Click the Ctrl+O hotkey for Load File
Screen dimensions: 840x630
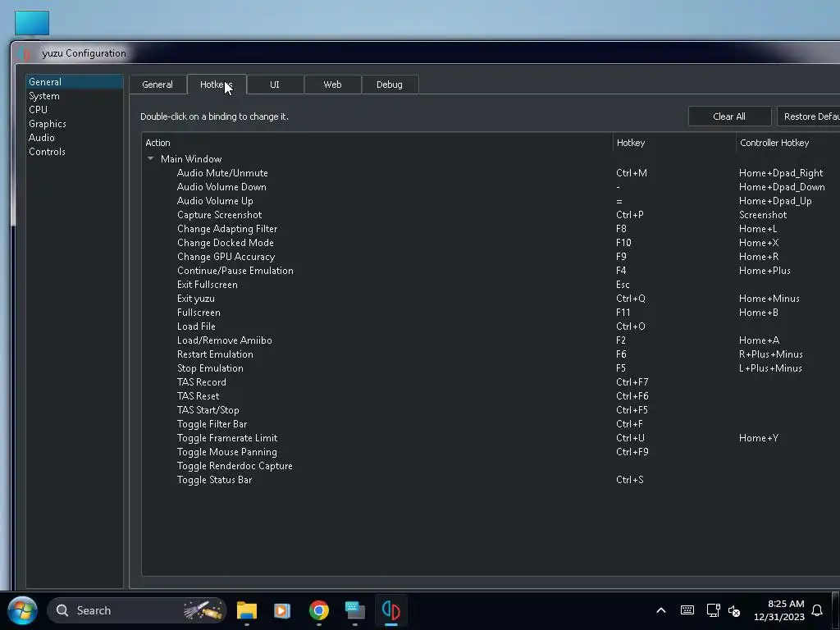631,326
